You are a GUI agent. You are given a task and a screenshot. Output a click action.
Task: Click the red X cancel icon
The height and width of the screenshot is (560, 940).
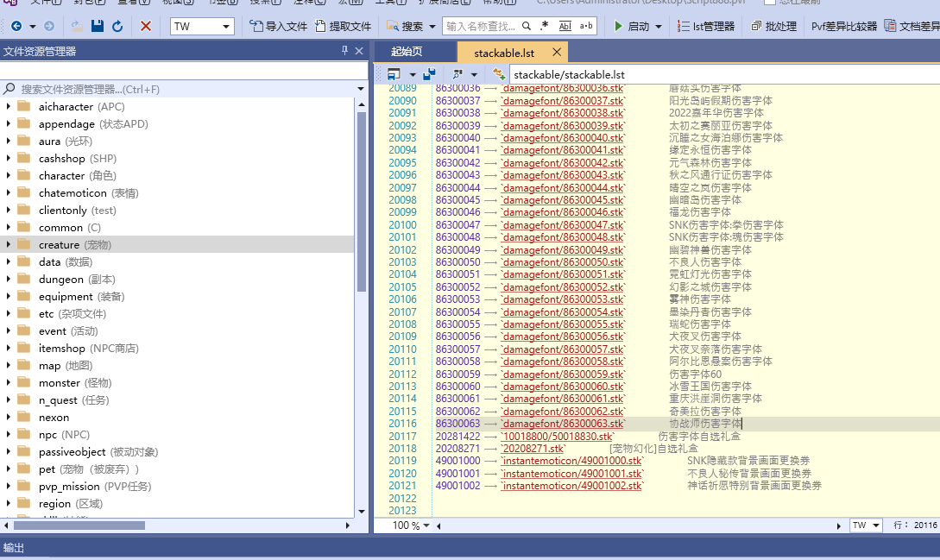coord(144,25)
